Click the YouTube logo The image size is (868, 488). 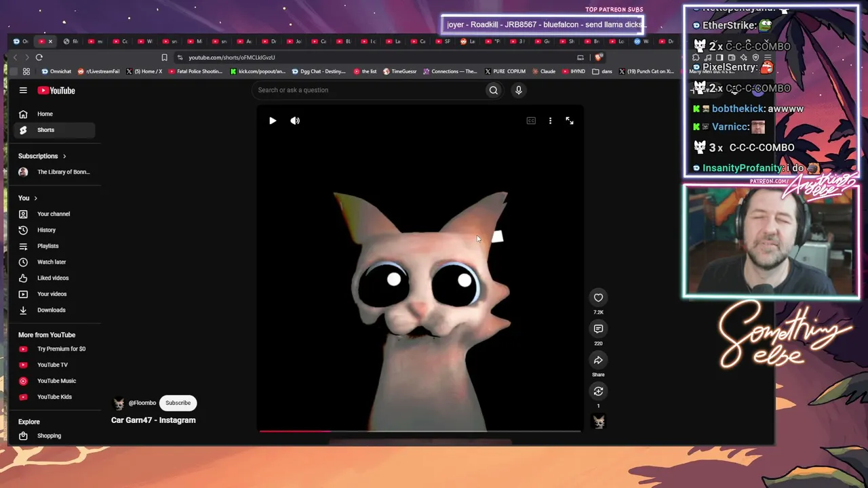(56, 90)
